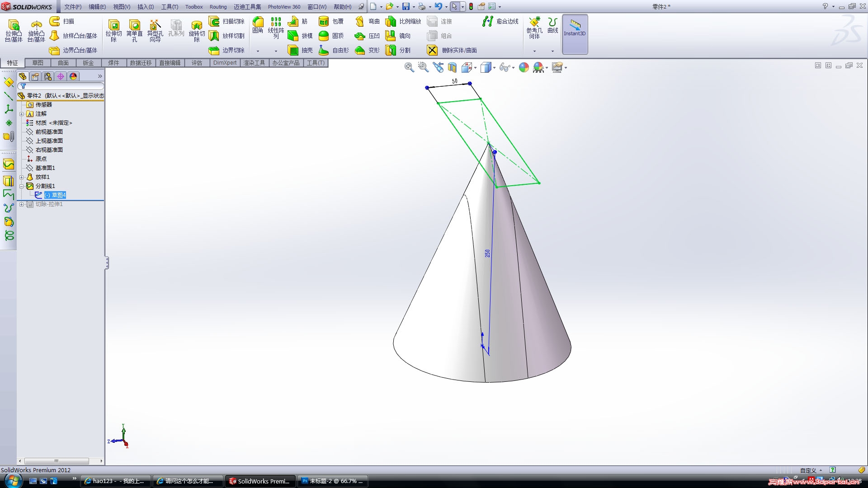Open the Edit Appearance color ball icon
The image size is (868, 488).
(524, 67)
